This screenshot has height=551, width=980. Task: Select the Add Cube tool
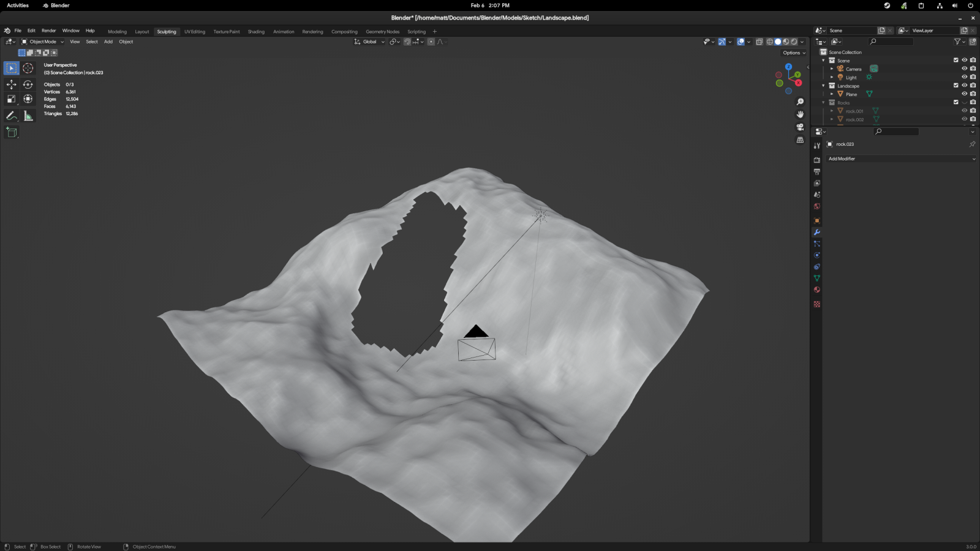pos(12,132)
